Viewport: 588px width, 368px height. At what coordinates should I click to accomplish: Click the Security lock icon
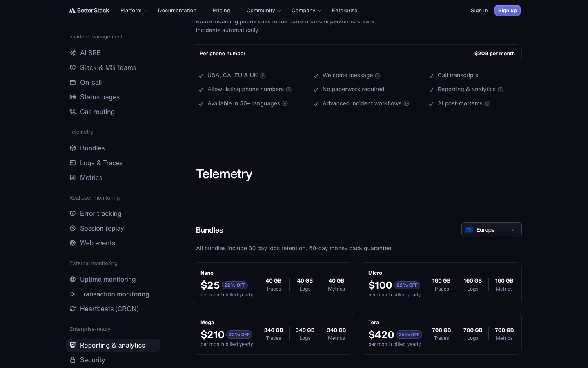pyautogui.click(x=73, y=360)
